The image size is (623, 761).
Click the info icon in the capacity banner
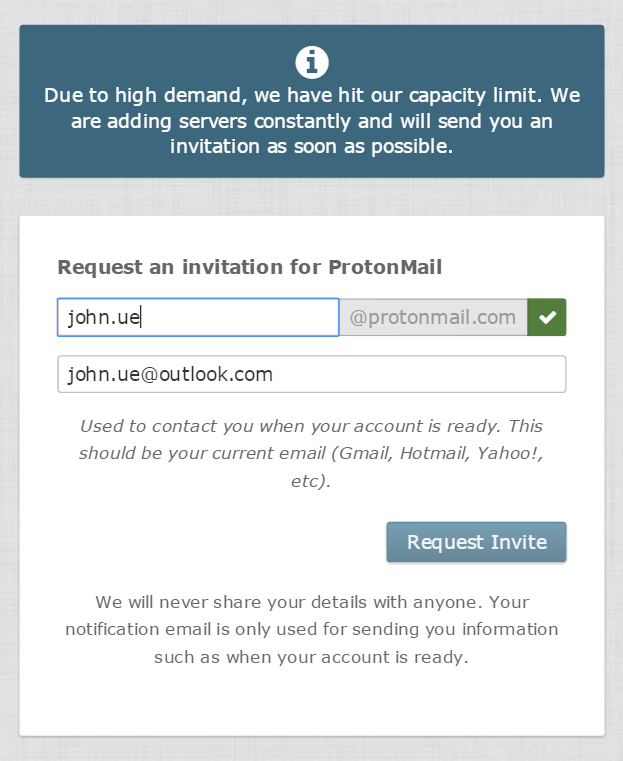pos(312,62)
